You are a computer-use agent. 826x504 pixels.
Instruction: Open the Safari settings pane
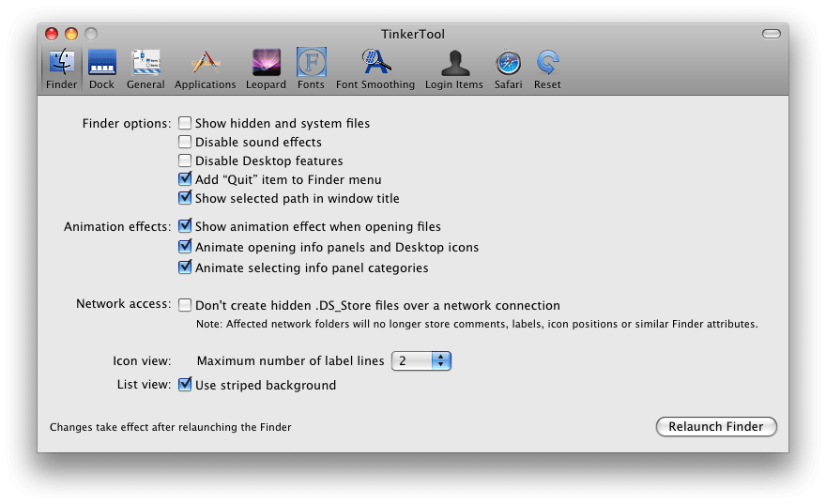point(509,69)
